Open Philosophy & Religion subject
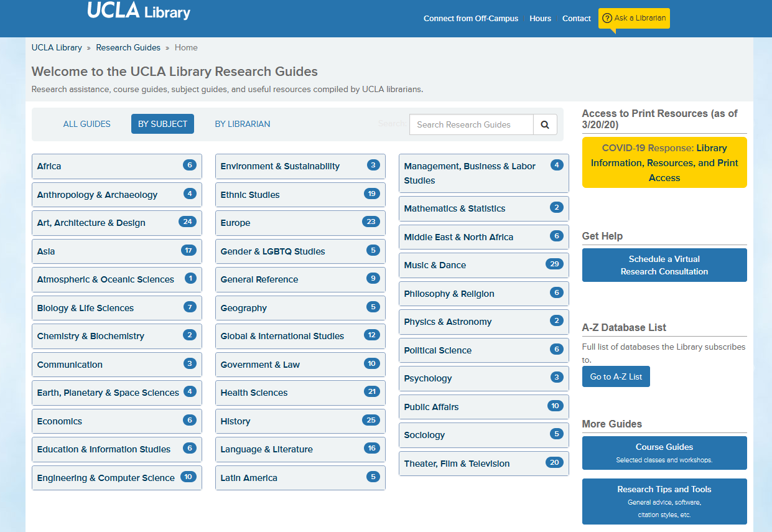The image size is (772, 532). click(x=484, y=294)
